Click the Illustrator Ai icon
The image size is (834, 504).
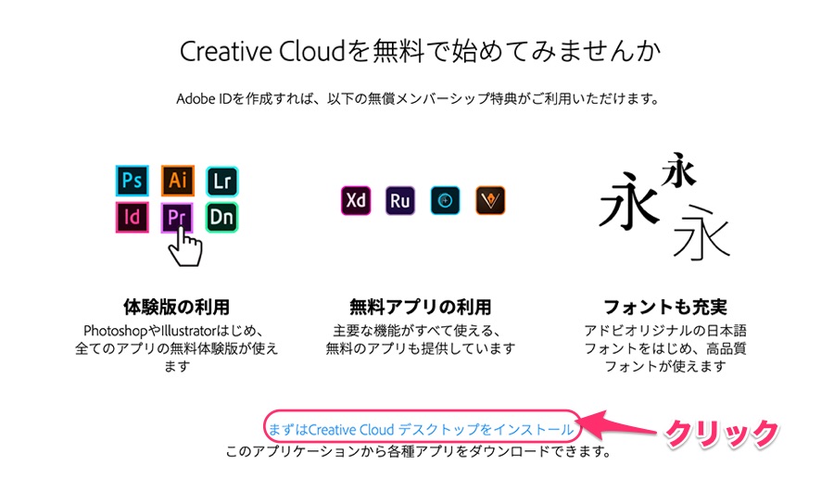pos(178,181)
